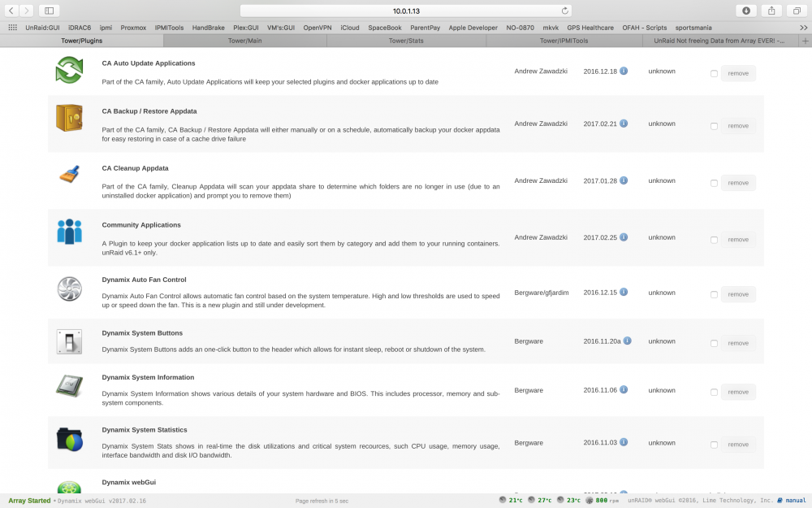Open the UnRaid:GUI bookmark
This screenshot has width=812, height=508.
coord(42,28)
